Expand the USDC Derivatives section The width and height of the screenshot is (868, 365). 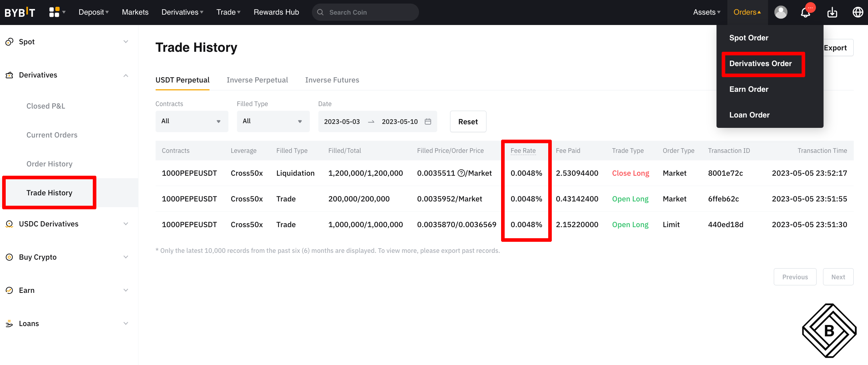126,224
